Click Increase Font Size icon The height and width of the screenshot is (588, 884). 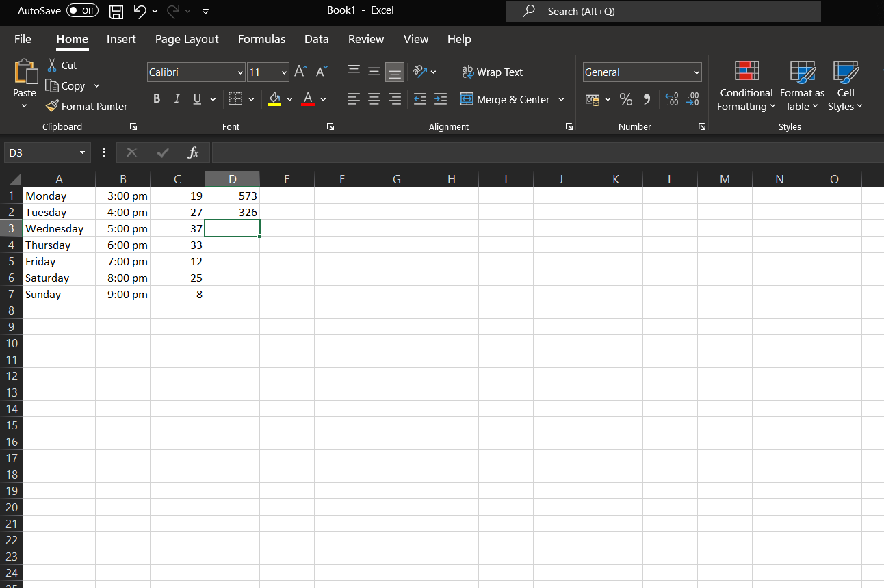[x=300, y=71]
